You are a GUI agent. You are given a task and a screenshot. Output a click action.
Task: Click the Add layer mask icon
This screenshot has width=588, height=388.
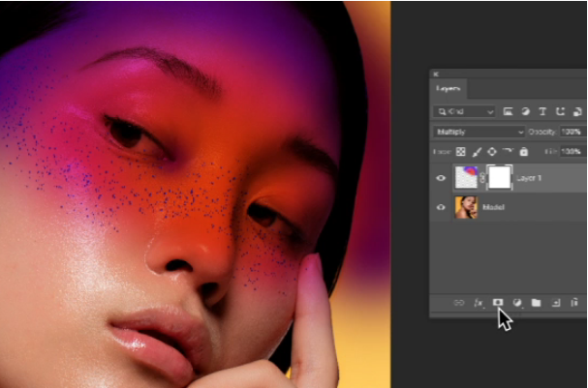click(x=498, y=303)
